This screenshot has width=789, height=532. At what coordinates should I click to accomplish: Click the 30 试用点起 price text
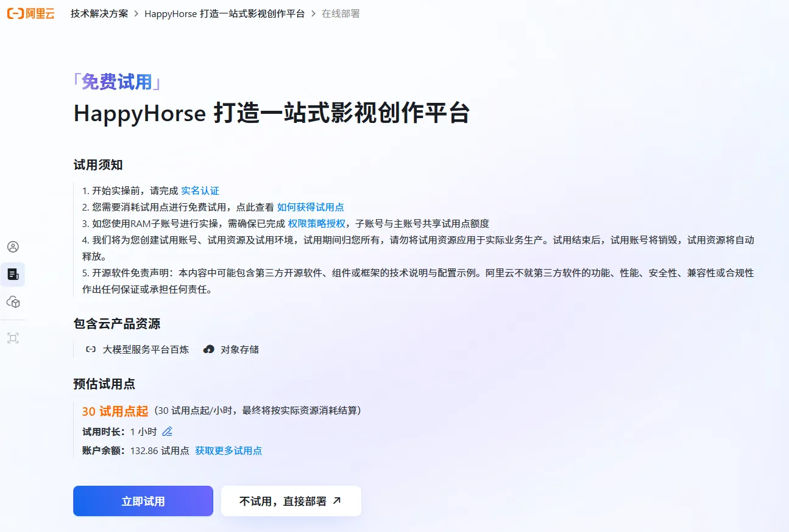pyautogui.click(x=115, y=411)
